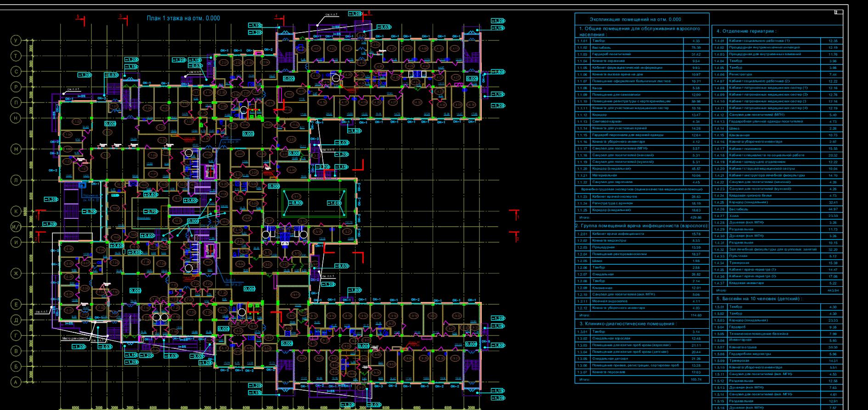Screen dimensions: 868x410
Task: Click the '4. Отделение гериатрии' section heading
Action: click(746, 31)
